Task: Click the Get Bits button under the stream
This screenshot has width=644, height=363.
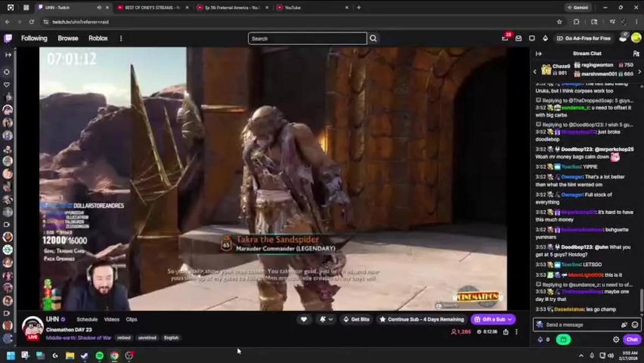Action: coord(356,319)
